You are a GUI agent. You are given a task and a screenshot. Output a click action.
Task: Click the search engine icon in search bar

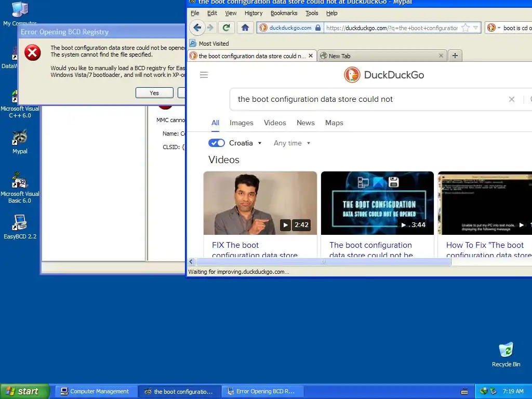click(x=491, y=28)
